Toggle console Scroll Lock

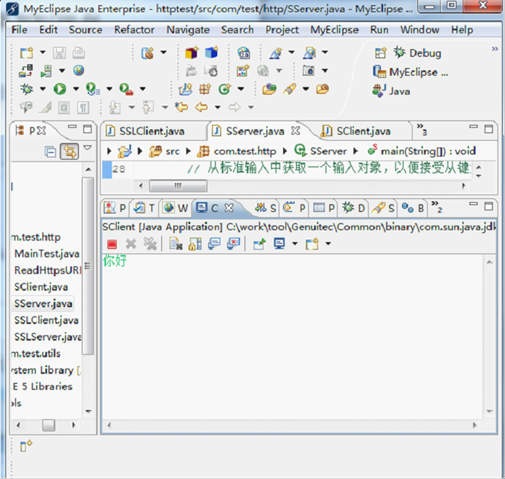pos(195,244)
